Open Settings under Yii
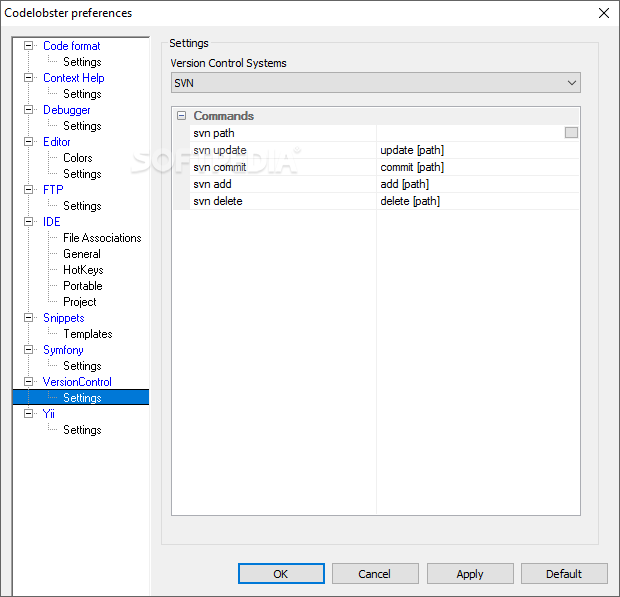 pos(82,430)
